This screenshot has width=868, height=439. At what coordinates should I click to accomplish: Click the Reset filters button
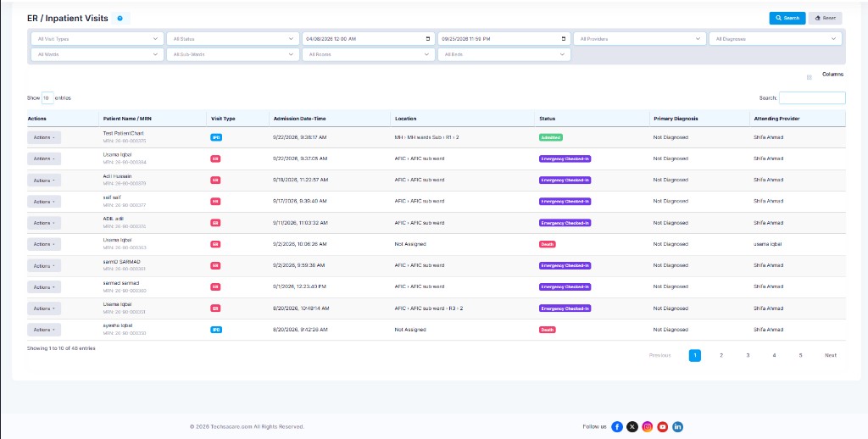pyautogui.click(x=826, y=19)
